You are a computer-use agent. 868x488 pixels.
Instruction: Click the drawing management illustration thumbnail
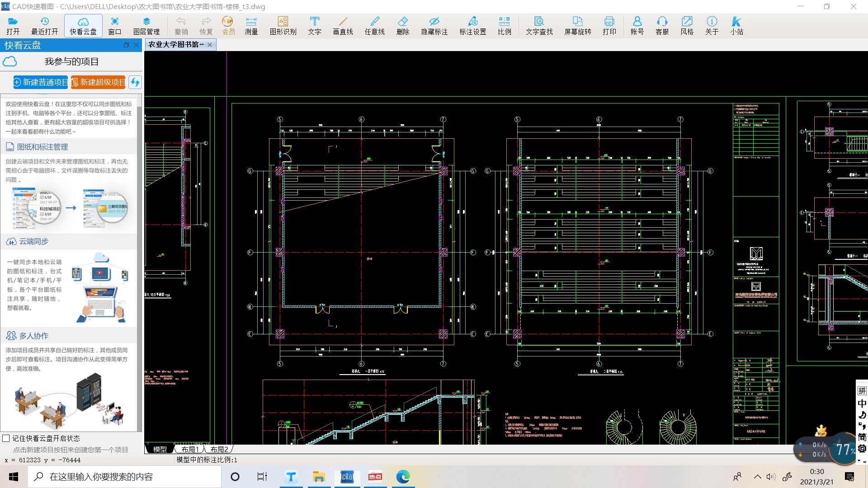pos(70,208)
